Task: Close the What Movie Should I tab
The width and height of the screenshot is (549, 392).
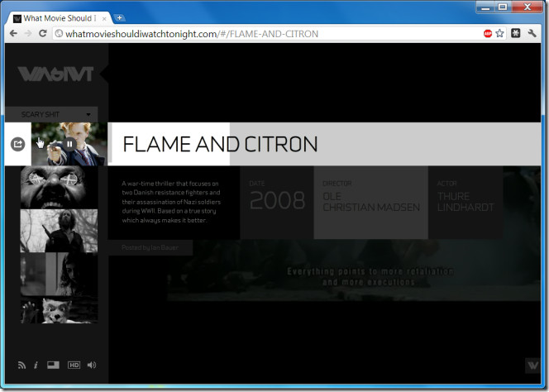Action: tap(104, 19)
